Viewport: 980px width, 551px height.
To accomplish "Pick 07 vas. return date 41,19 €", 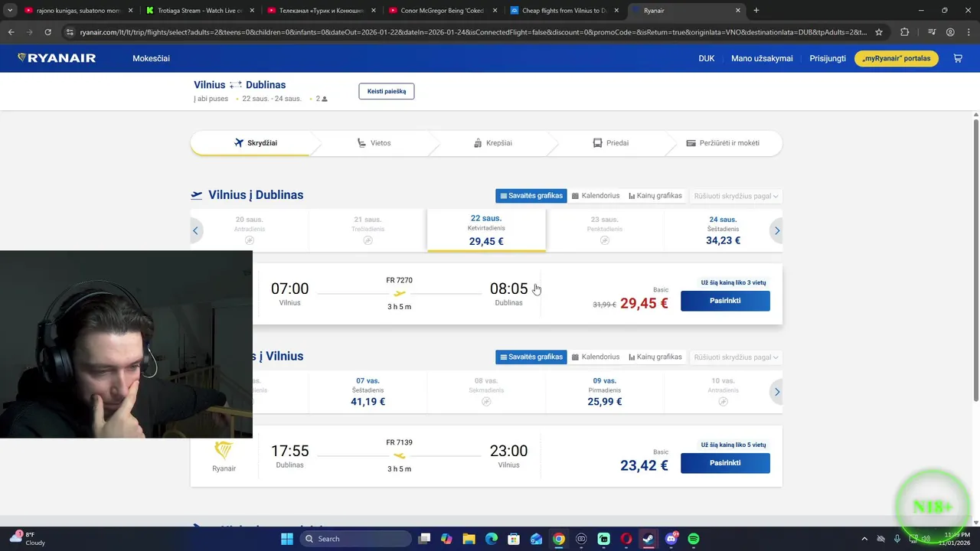I will pyautogui.click(x=367, y=392).
